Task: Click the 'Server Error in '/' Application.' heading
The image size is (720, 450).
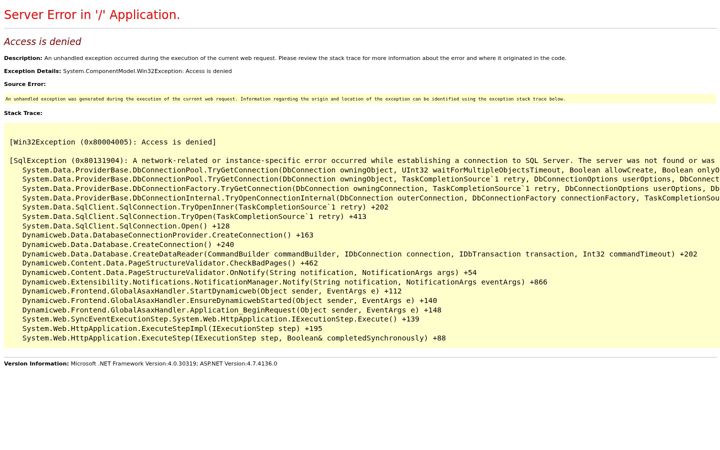Action: pyautogui.click(x=92, y=15)
